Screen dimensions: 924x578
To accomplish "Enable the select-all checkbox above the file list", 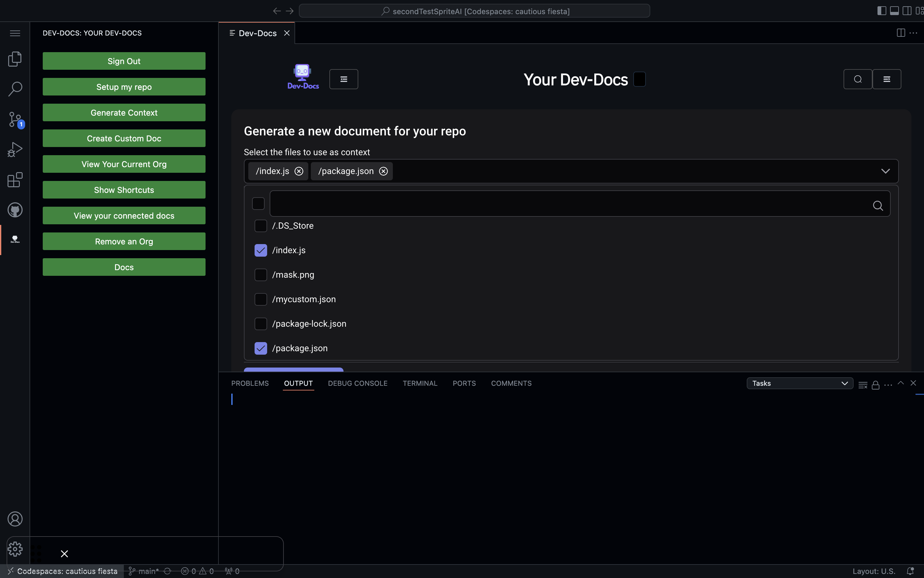I will [258, 203].
